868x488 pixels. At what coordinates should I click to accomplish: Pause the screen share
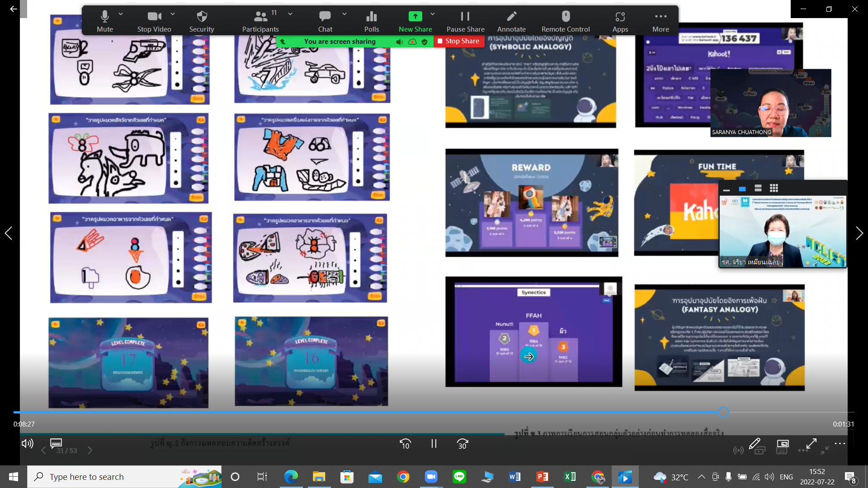(465, 21)
